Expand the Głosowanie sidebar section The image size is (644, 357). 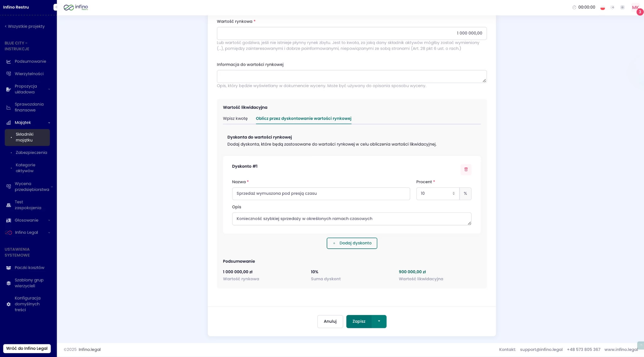(49, 220)
